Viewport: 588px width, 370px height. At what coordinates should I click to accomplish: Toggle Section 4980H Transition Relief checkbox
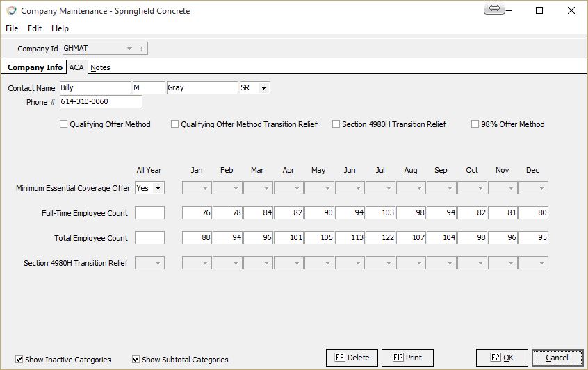[x=336, y=124]
